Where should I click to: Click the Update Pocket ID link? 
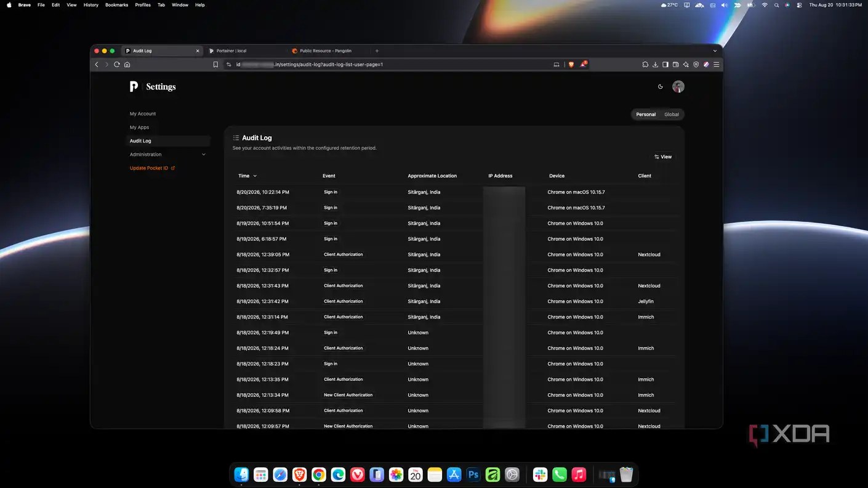tap(152, 168)
